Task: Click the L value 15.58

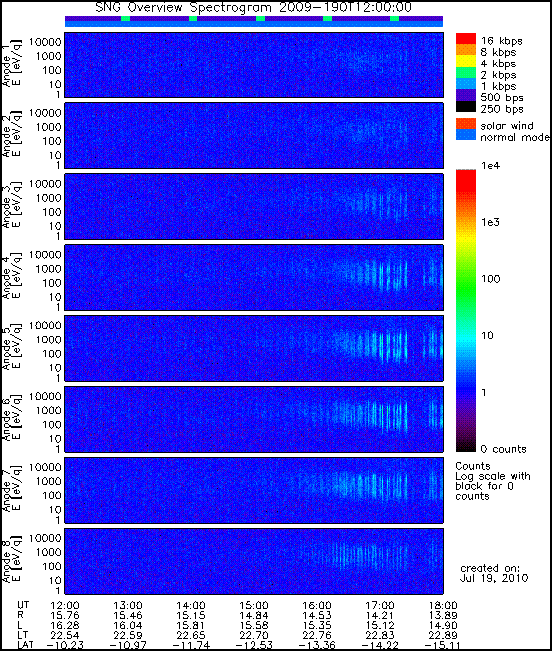Action: 254,626
